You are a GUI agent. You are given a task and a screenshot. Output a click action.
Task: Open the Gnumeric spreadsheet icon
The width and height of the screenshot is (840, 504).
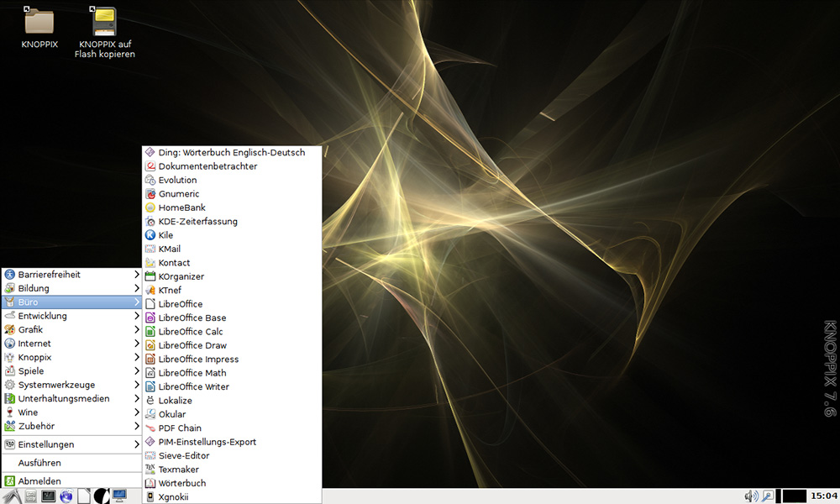coord(150,194)
